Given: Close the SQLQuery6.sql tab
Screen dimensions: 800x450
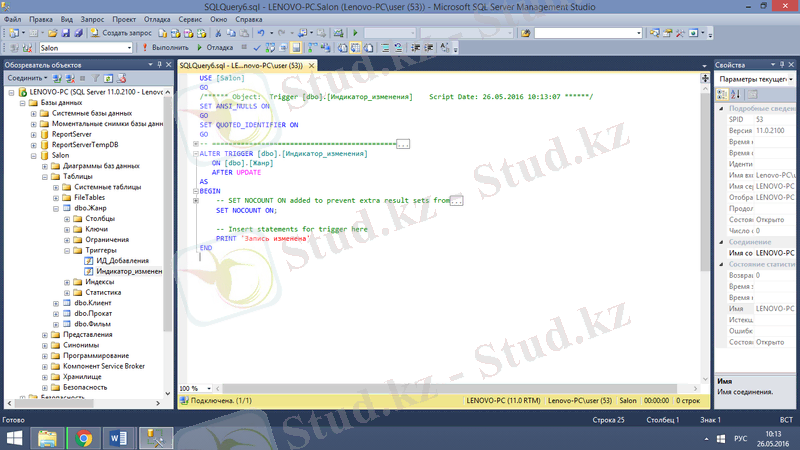Looking at the screenshot, I should (x=311, y=66).
